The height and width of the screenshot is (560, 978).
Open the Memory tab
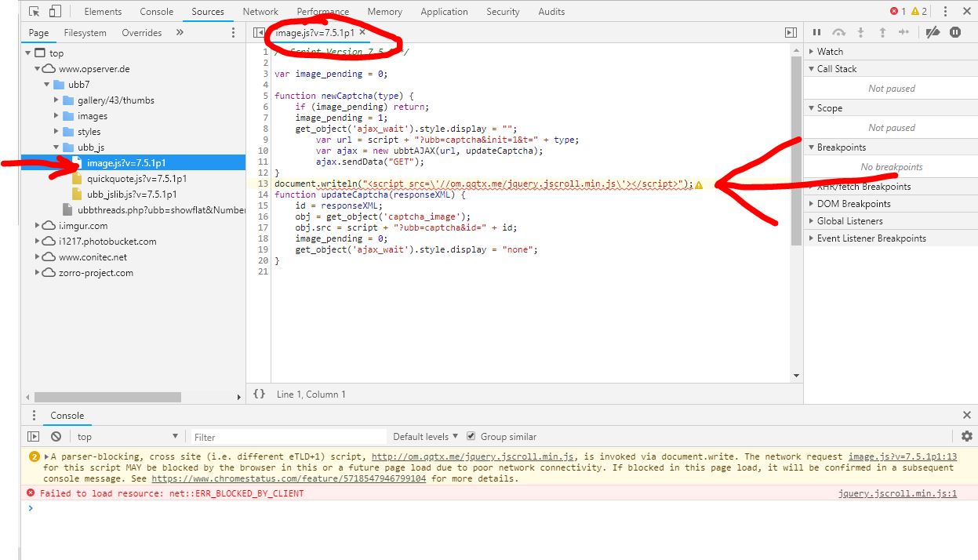(384, 12)
